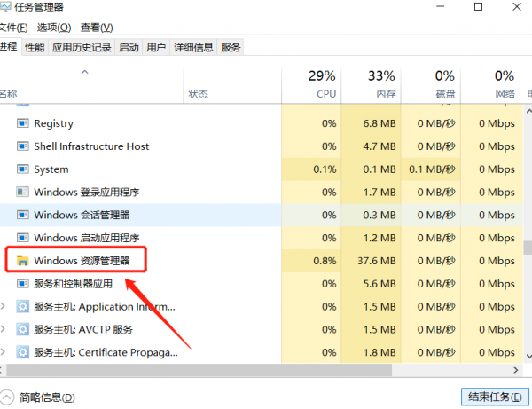Switch to the 性能 tab

[x=35, y=48]
